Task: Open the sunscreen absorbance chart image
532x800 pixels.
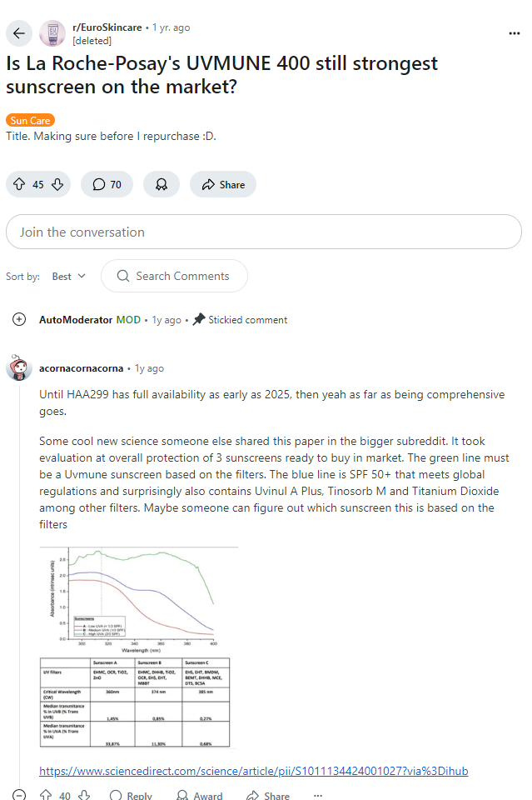Action: click(x=138, y=647)
